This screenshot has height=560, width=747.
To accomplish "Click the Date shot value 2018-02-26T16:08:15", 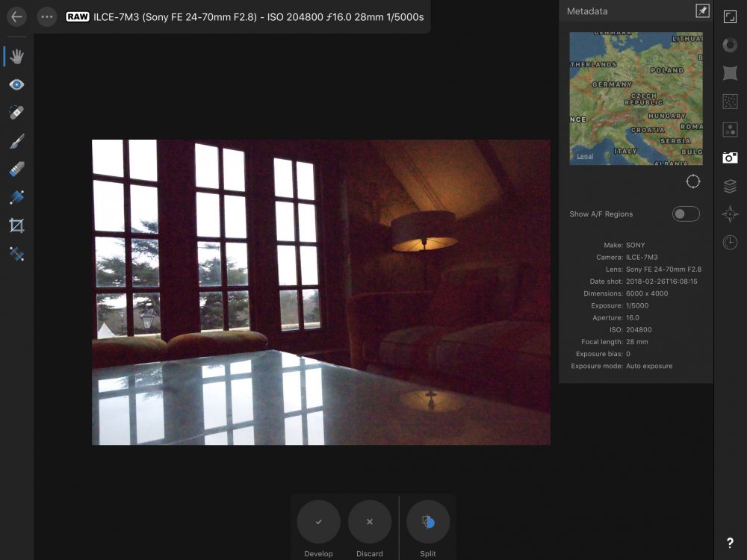I will point(662,281).
